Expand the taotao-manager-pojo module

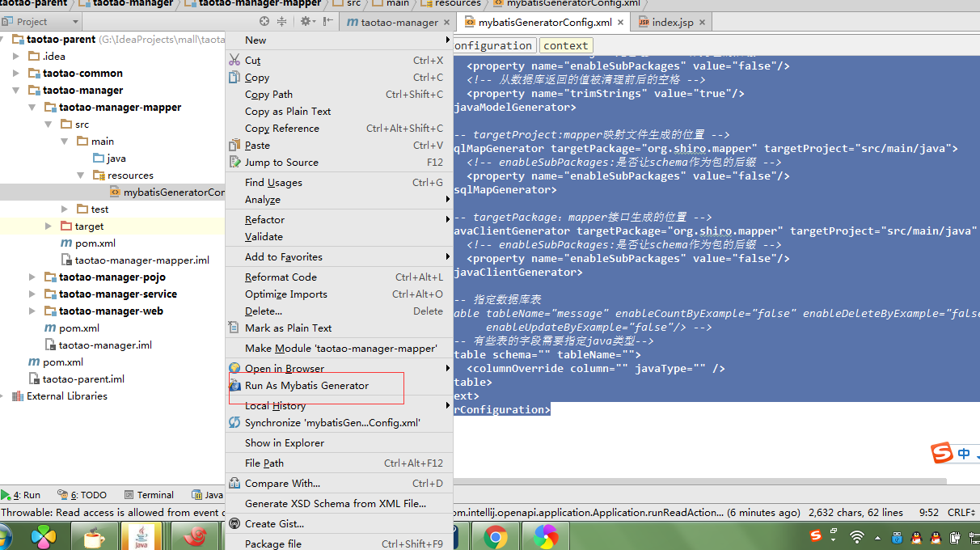click(x=32, y=277)
